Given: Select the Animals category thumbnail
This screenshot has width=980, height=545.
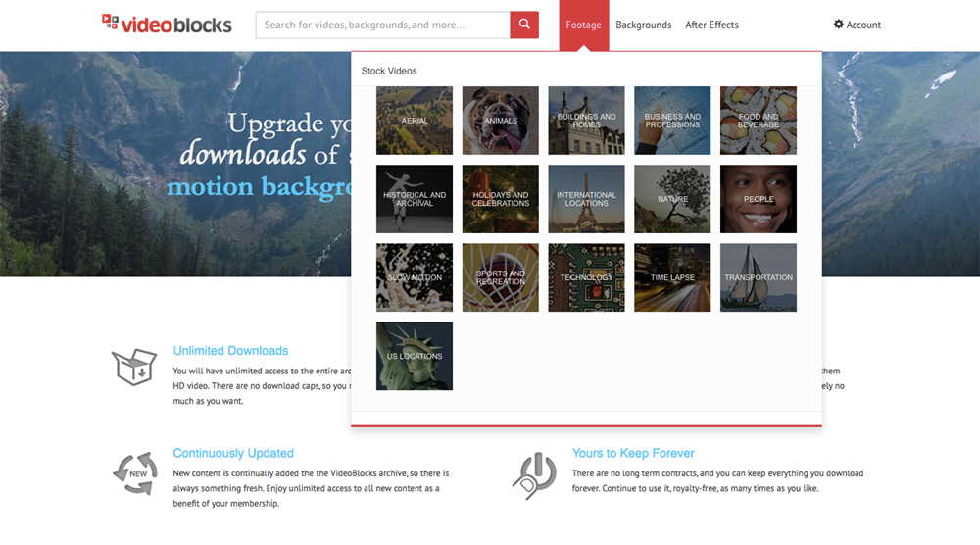Looking at the screenshot, I should coord(501,121).
